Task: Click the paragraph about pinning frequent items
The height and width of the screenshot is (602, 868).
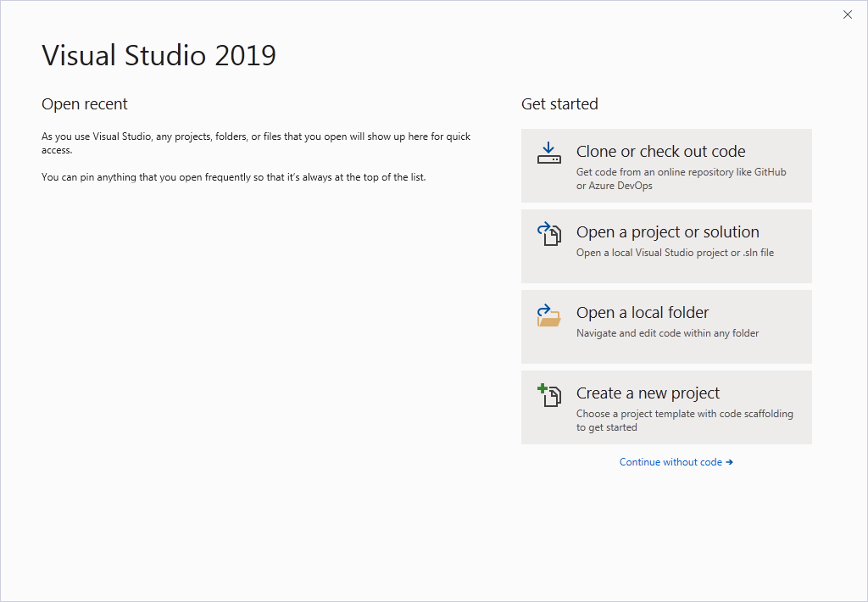Action: [233, 177]
